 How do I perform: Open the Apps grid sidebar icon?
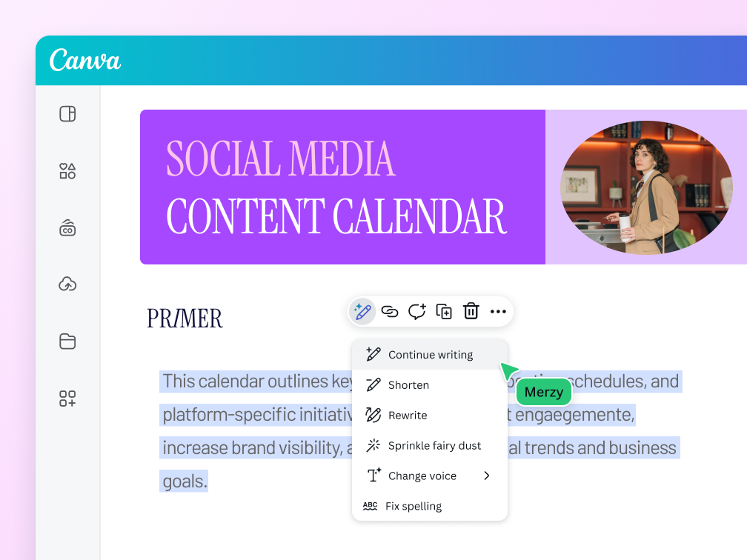[x=67, y=399]
